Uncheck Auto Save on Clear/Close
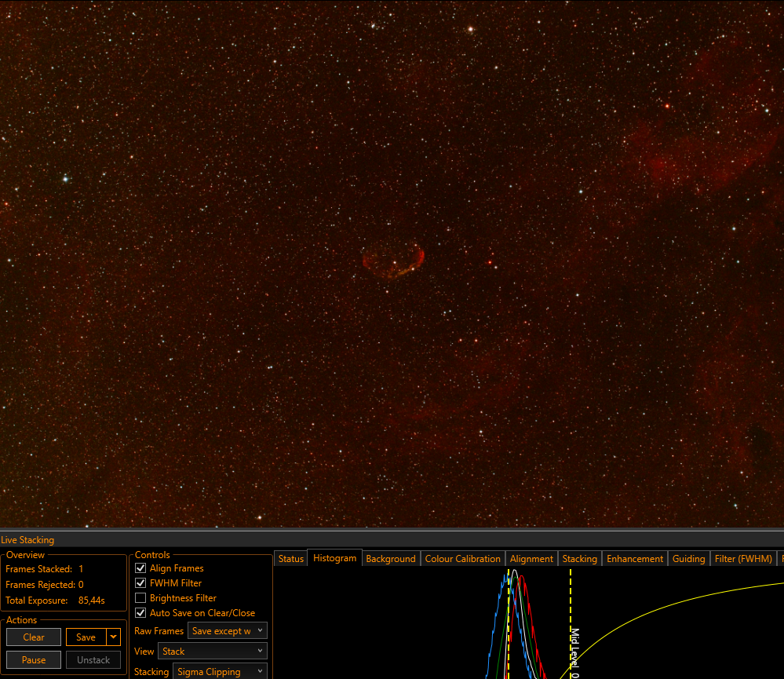Screen dimensions: 784x679 (x=140, y=613)
